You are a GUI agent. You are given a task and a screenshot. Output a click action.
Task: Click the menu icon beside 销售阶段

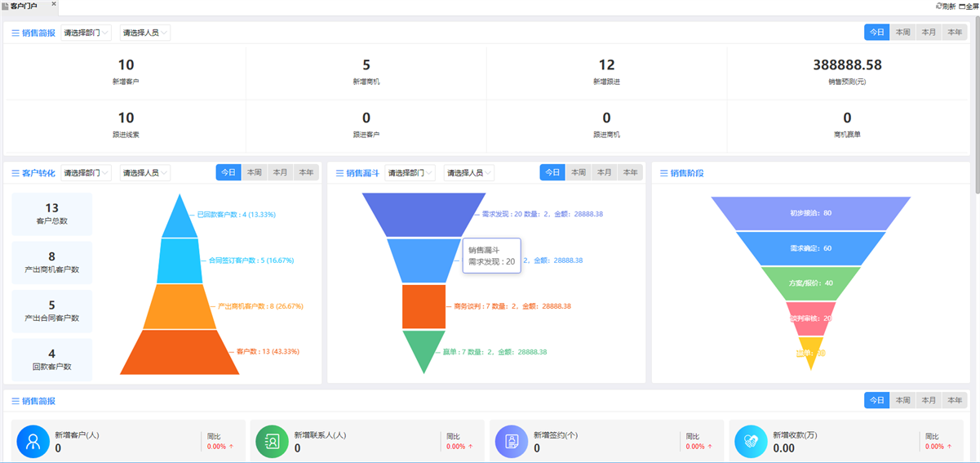[663, 173]
